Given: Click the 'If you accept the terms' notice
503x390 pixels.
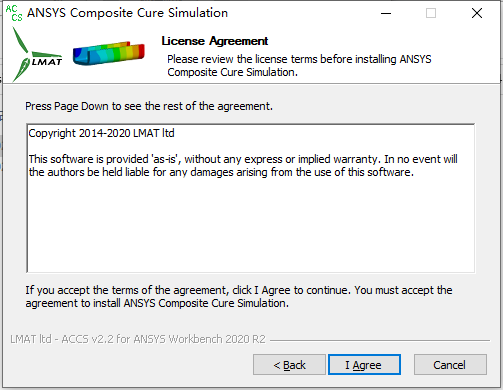Looking at the screenshot, I should [x=239, y=297].
